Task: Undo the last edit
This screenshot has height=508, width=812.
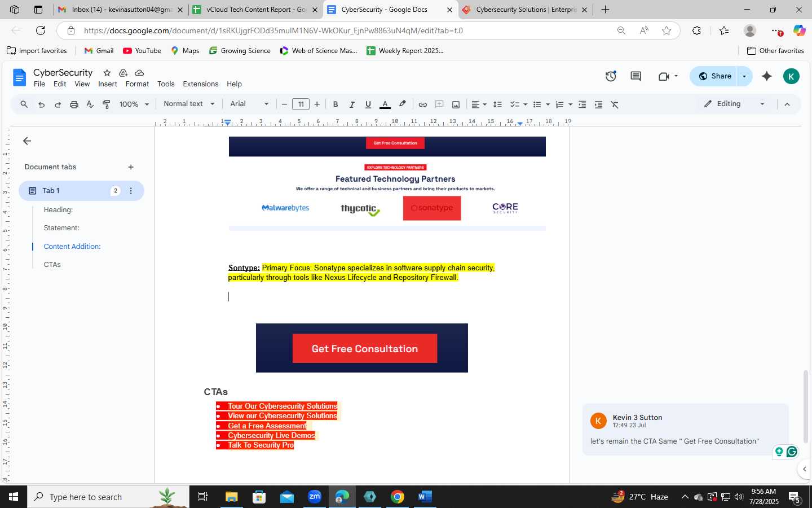Action: coord(41,104)
